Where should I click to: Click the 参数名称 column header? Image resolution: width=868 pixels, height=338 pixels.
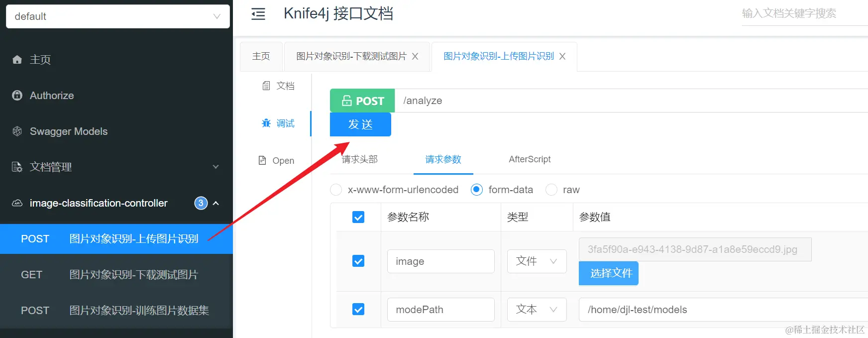click(408, 217)
